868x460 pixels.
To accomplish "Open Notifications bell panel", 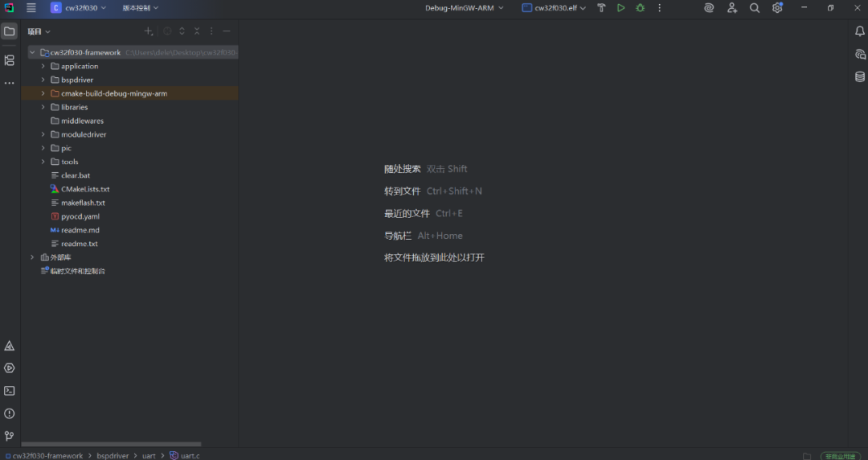I will pos(860,31).
